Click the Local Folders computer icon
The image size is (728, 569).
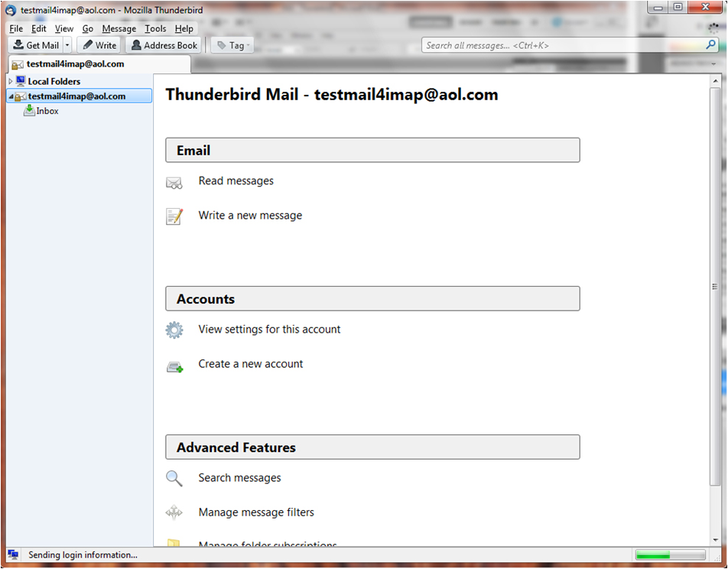point(21,81)
